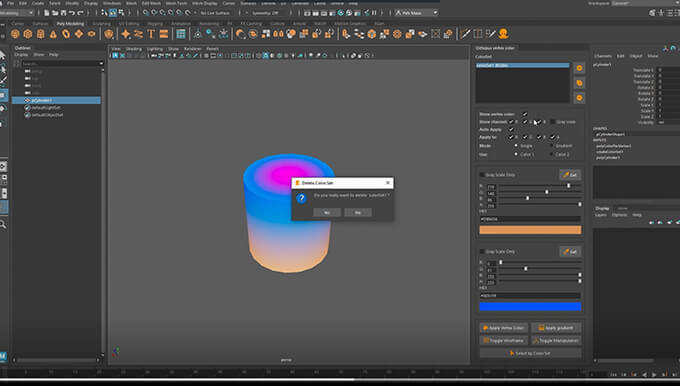
Task: Select pCylinder1 in the Outliner
Action: point(56,100)
